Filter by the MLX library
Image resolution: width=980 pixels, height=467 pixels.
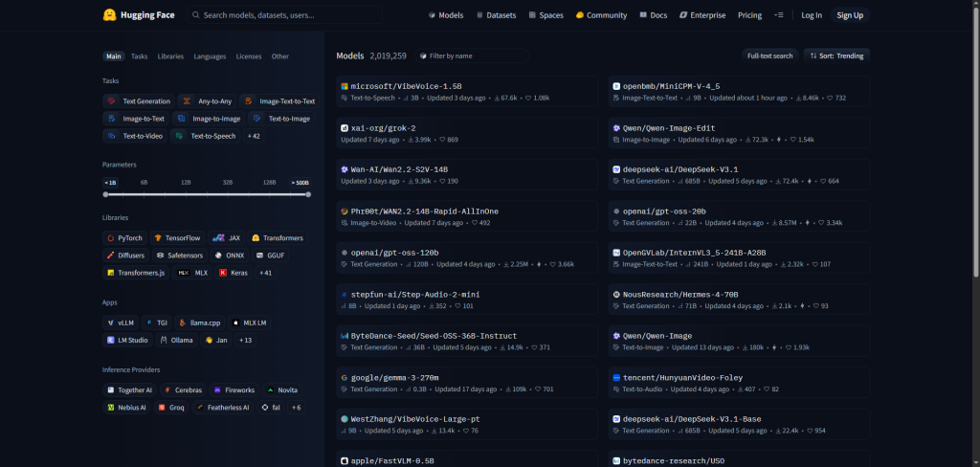click(192, 273)
